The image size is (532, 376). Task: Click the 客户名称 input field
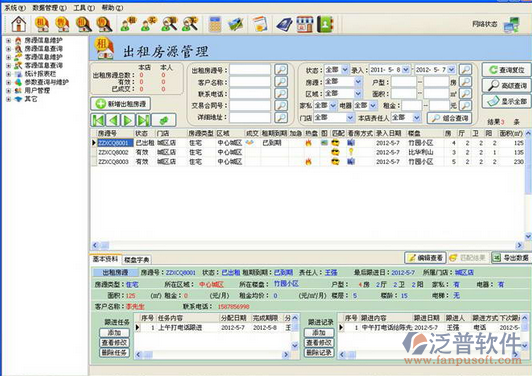tap(250, 82)
